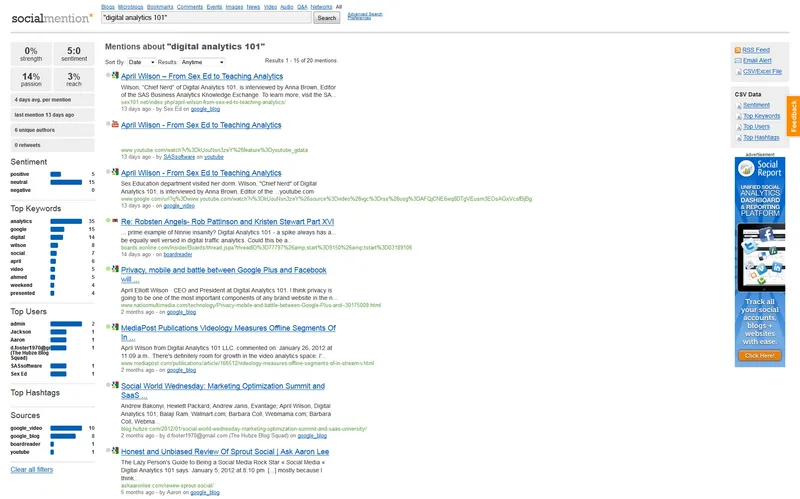Click the 'wilson' keyword in Top Keywords
Viewport: 800px width, 499px height.
pos(18,245)
